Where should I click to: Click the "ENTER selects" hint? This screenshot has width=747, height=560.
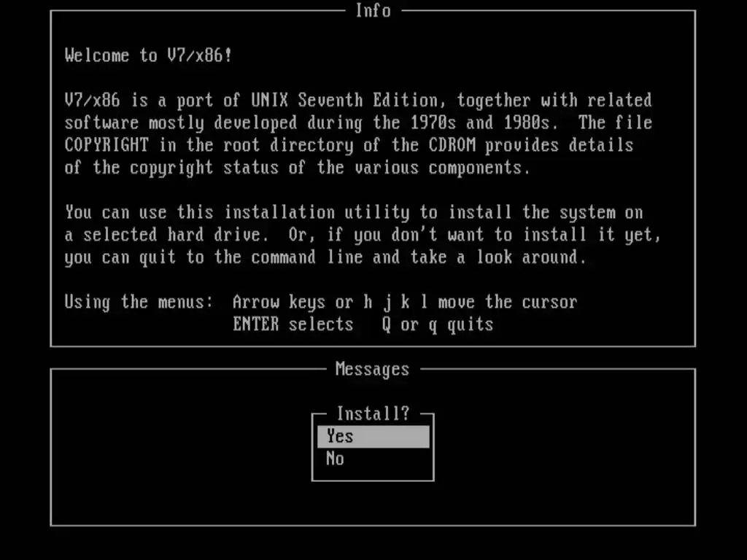pos(293,324)
